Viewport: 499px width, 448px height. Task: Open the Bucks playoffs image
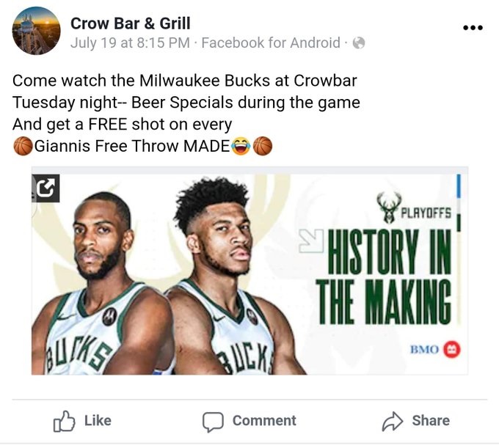[x=249, y=271]
